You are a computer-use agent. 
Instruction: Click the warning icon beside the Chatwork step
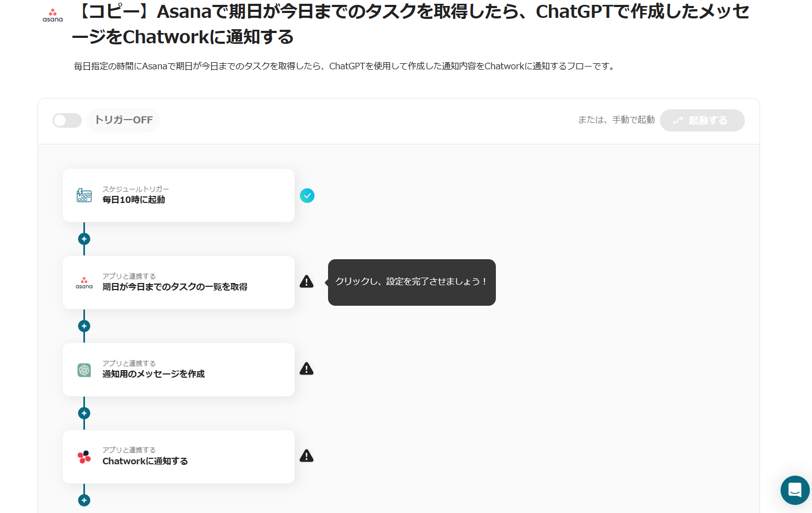pos(306,456)
